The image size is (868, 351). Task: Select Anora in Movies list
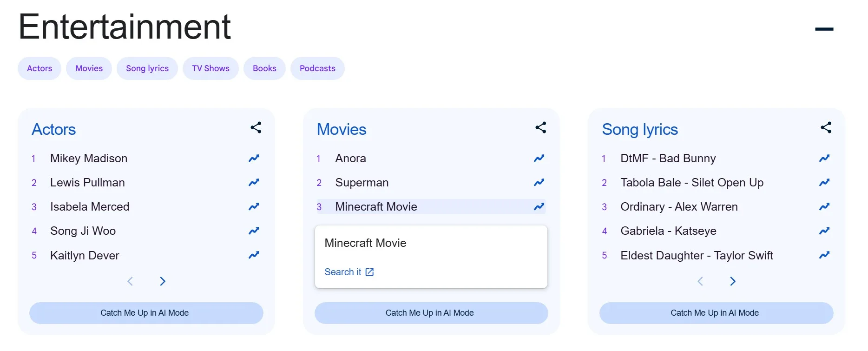350,159
